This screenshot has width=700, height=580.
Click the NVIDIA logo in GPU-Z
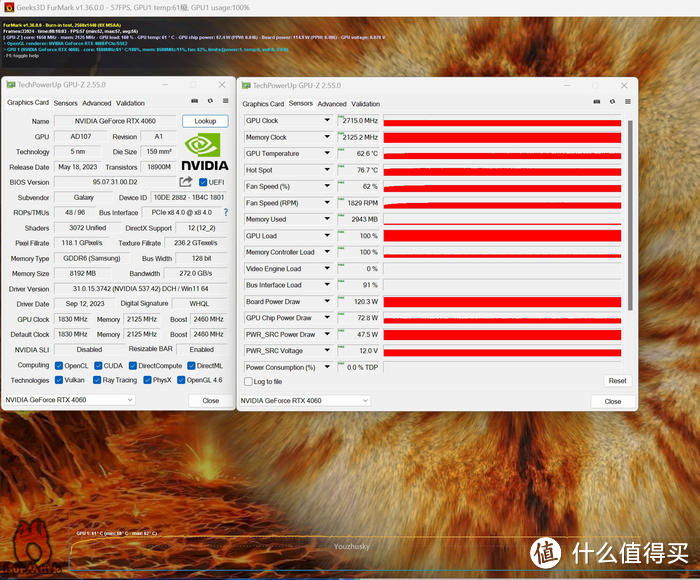(205, 153)
